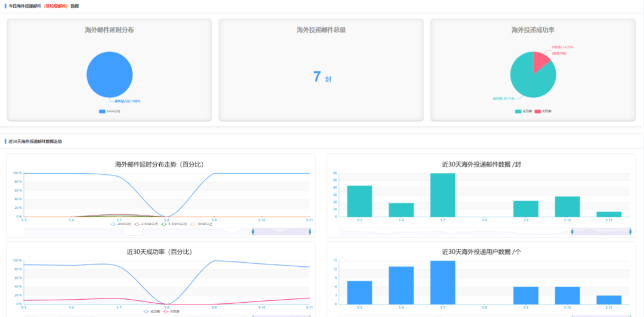Image resolution: width=644 pixels, height=317 pixels.
Task: Click the 5-5 bar in the 30-day user chart
Action: point(360,293)
